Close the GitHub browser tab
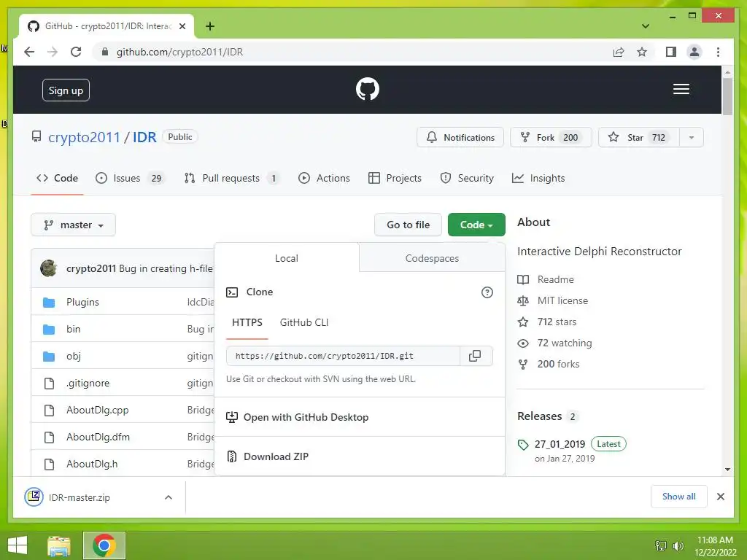 (182, 26)
